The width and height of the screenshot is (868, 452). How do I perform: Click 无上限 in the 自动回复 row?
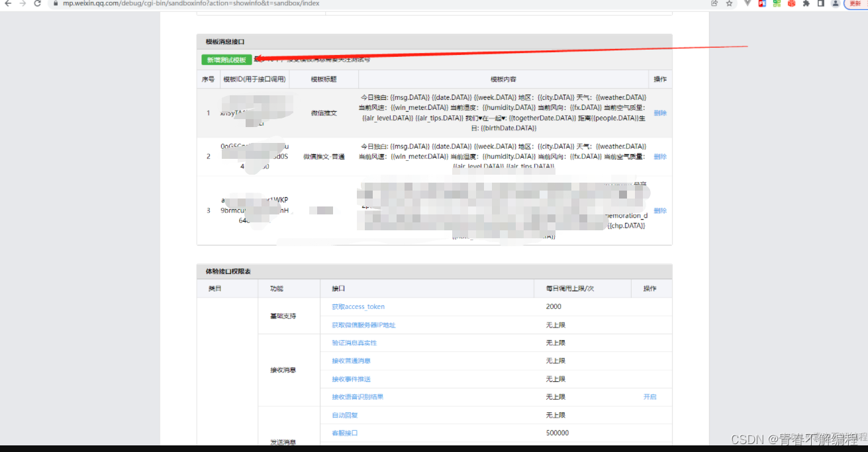click(x=555, y=415)
